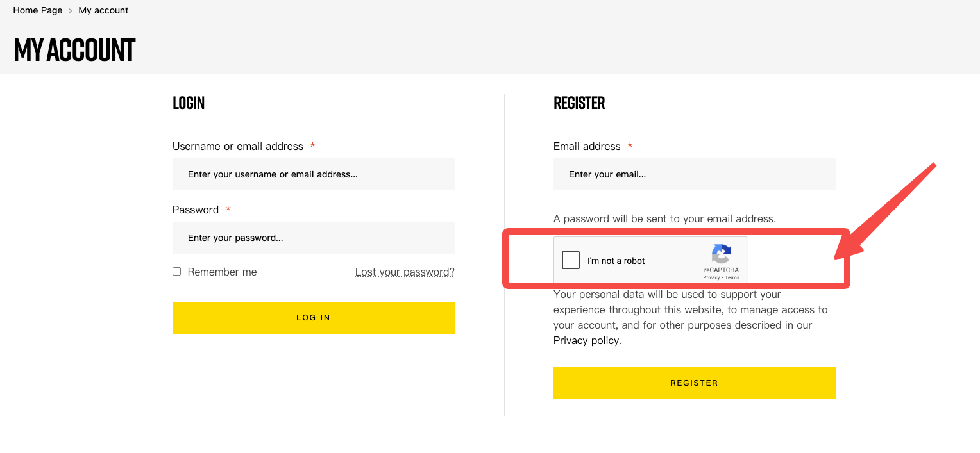Focus the username or email login field
The height and width of the screenshot is (453, 980).
click(x=313, y=174)
